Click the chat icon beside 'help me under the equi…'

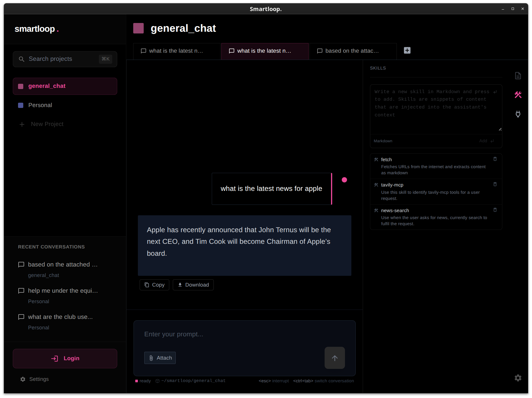(21, 291)
